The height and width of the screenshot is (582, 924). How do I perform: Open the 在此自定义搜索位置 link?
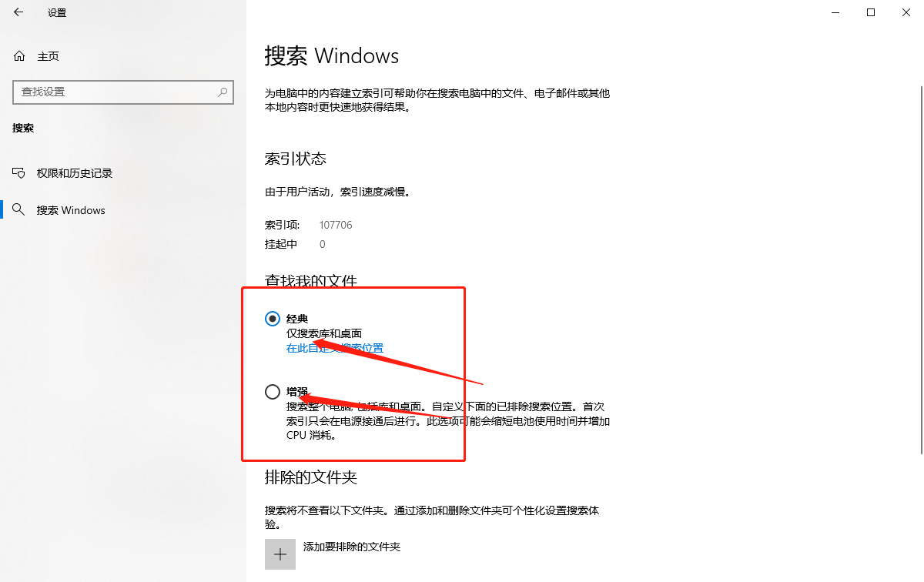point(335,348)
